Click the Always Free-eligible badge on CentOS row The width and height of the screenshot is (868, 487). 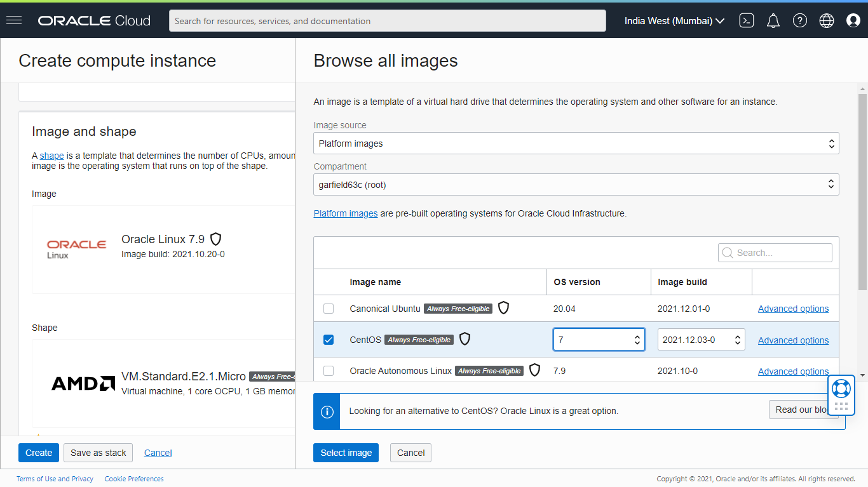point(419,340)
